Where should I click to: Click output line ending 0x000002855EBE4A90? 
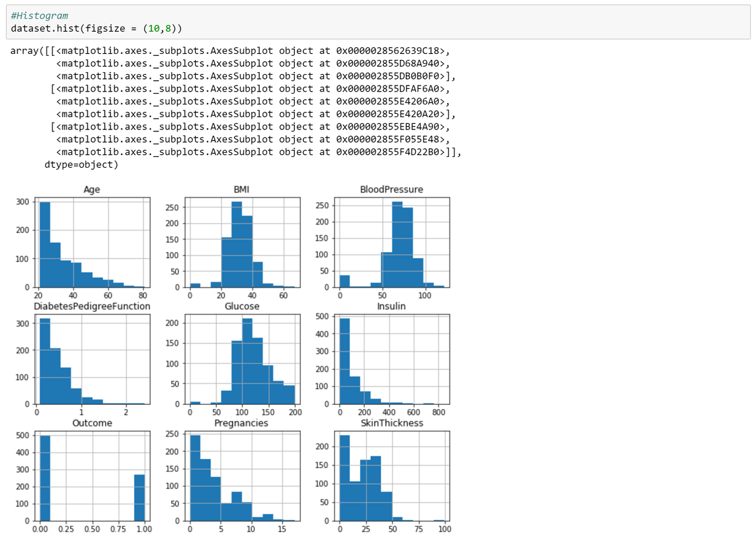[250, 127]
